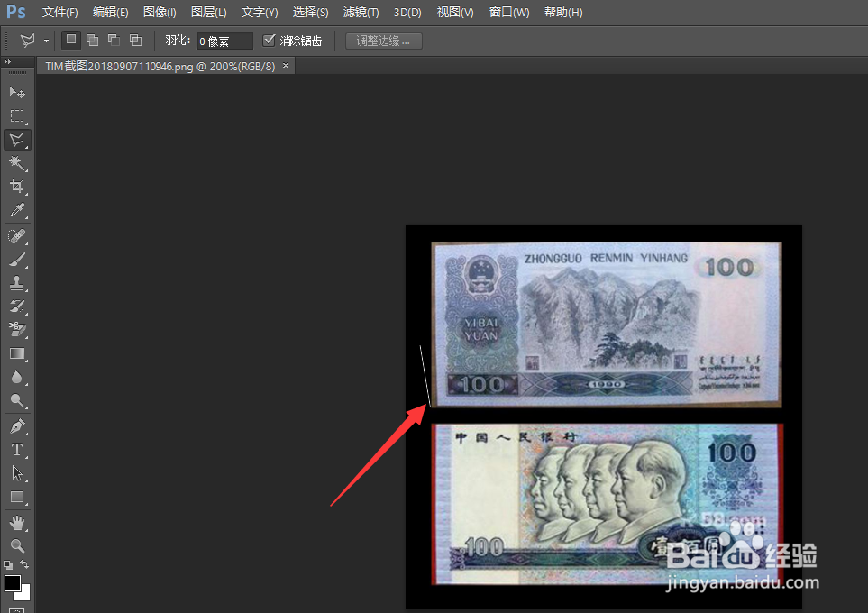Select the Clone Stamp tool
This screenshot has width=868, height=613.
(16, 283)
